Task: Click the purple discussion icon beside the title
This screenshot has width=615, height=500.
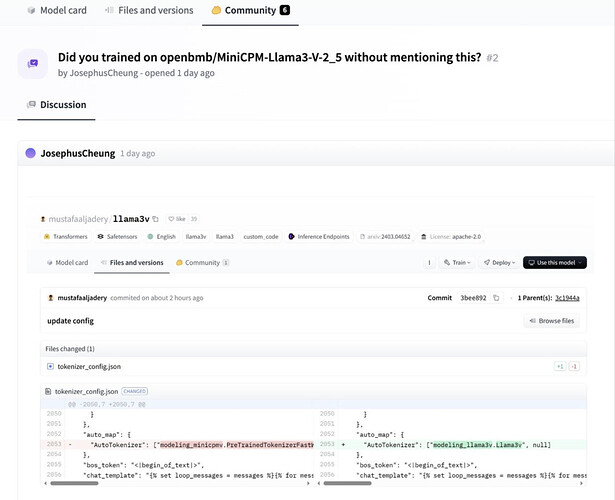Action: (33, 64)
